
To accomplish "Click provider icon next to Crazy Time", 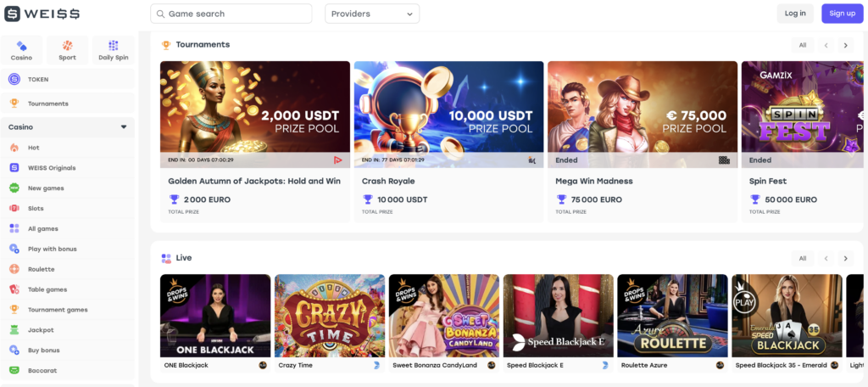I will tap(377, 366).
